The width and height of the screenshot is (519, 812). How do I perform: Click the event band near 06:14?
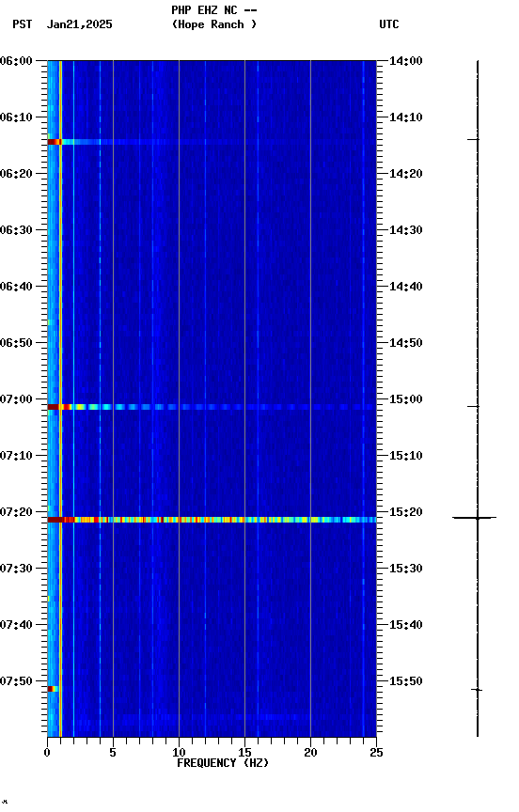tap(212, 142)
